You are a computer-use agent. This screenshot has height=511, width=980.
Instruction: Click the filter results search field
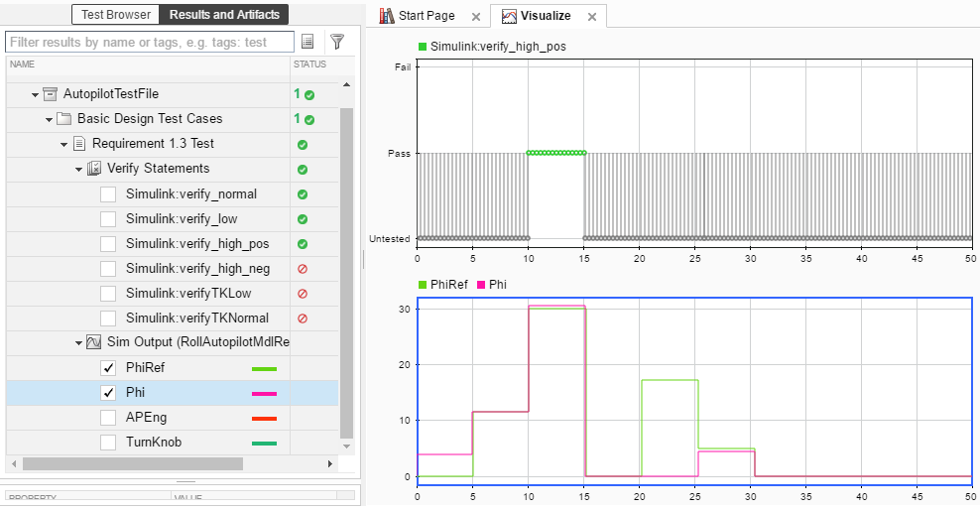coord(150,42)
